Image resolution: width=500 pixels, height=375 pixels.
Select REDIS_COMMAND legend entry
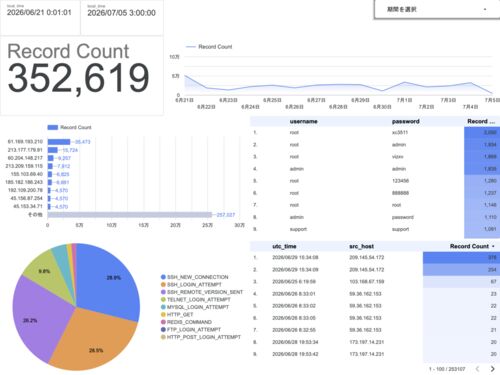point(186,322)
